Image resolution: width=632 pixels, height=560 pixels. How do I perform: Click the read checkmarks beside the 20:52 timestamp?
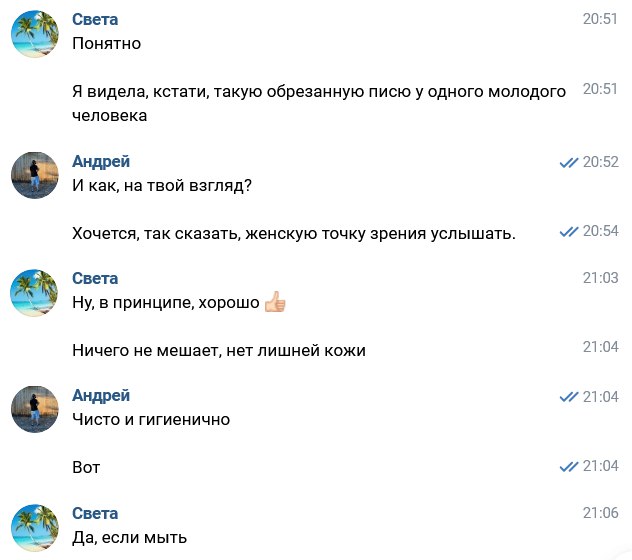pyautogui.click(x=569, y=162)
